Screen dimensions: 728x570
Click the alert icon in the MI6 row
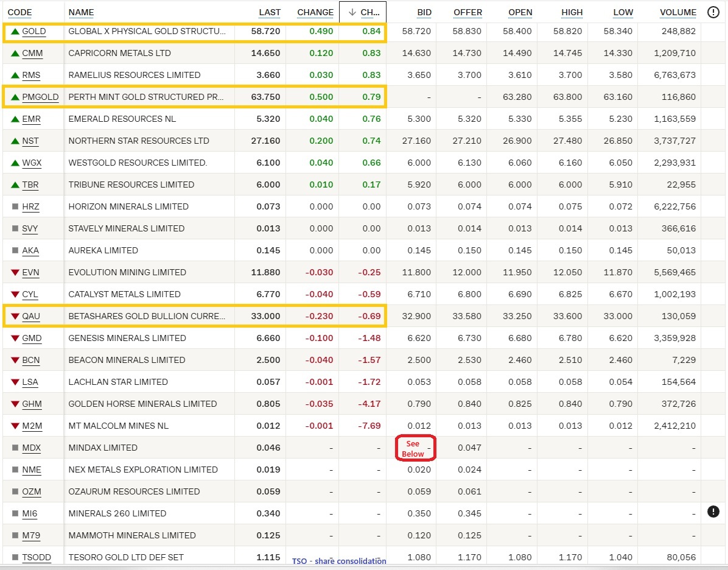tap(713, 512)
